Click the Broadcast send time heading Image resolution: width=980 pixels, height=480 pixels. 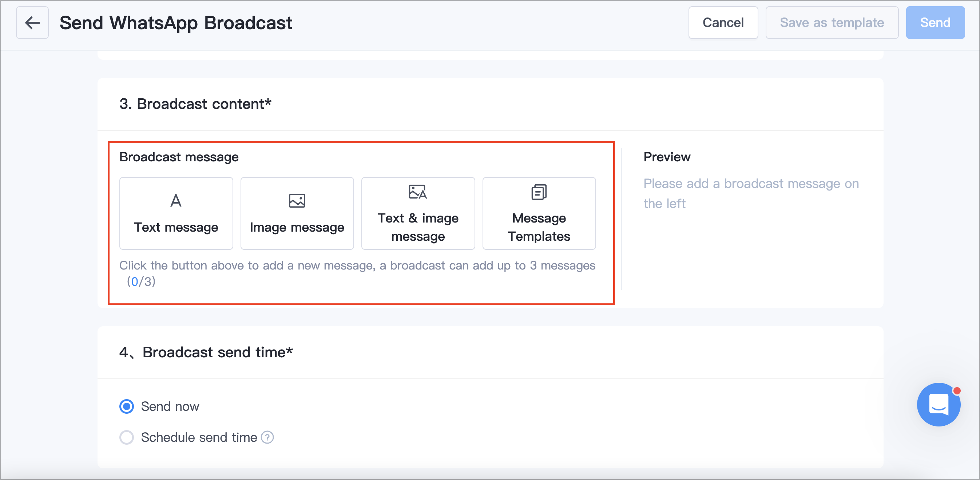click(x=206, y=352)
